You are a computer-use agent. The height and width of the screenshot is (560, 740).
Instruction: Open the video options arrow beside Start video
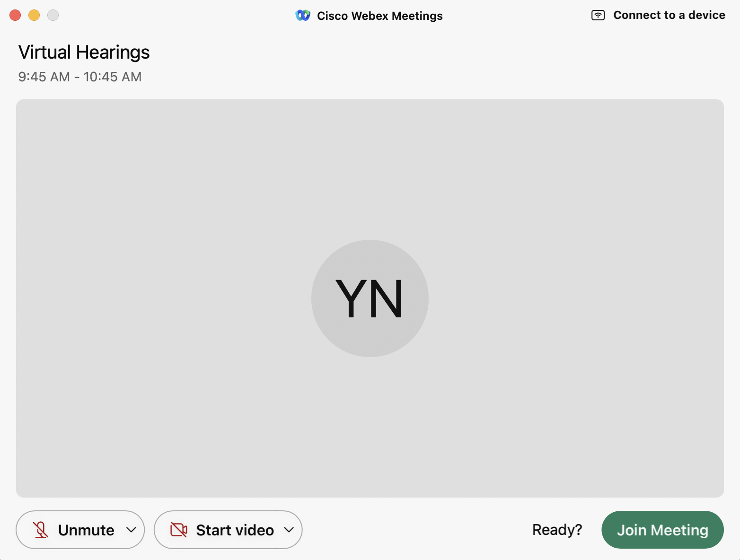coord(289,530)
